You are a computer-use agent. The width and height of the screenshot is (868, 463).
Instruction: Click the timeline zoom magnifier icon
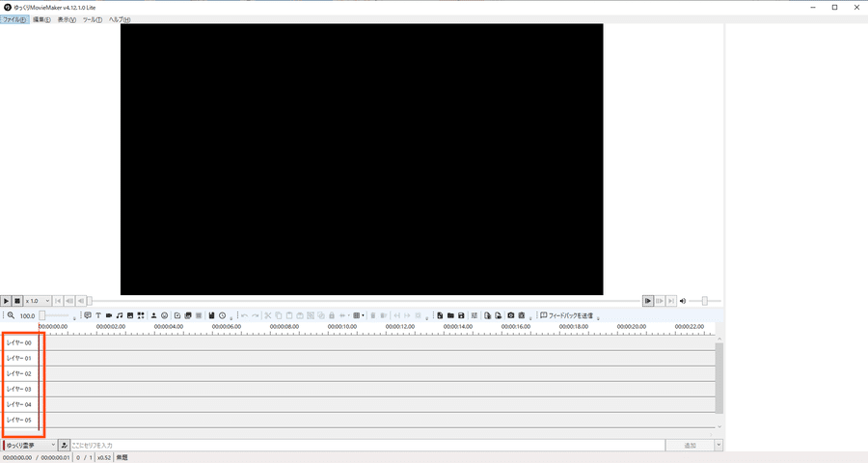tap(11, 315)
